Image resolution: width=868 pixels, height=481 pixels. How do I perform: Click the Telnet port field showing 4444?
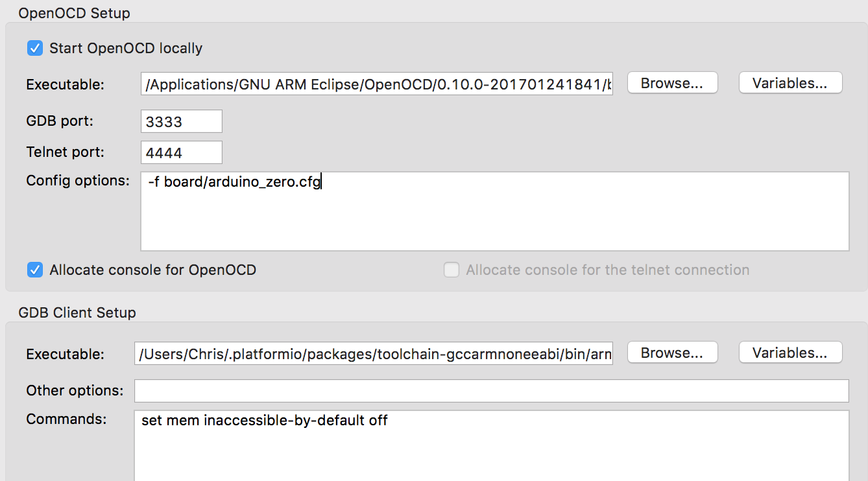(x=181, y=152)
